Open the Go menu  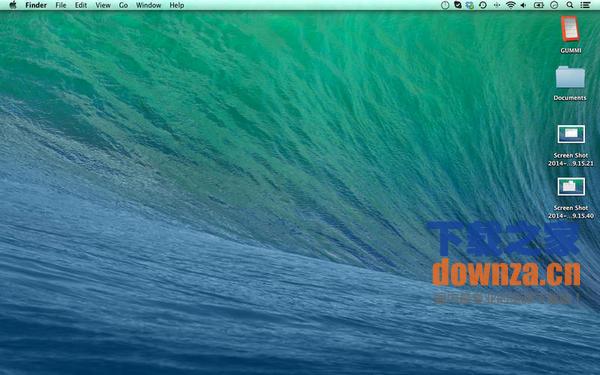(123, 5)
